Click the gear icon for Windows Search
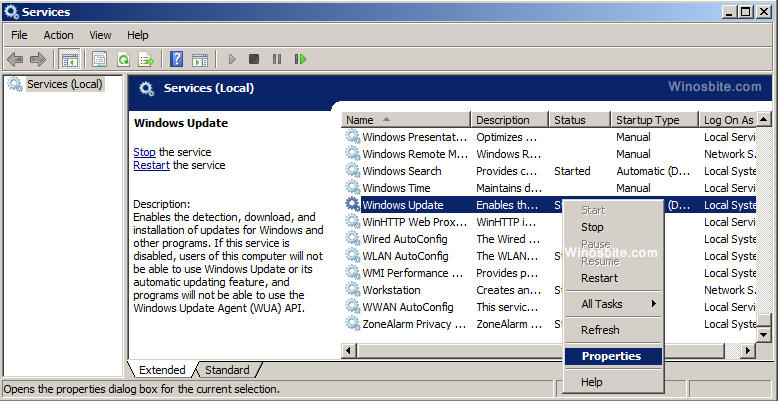 [352, 171]
